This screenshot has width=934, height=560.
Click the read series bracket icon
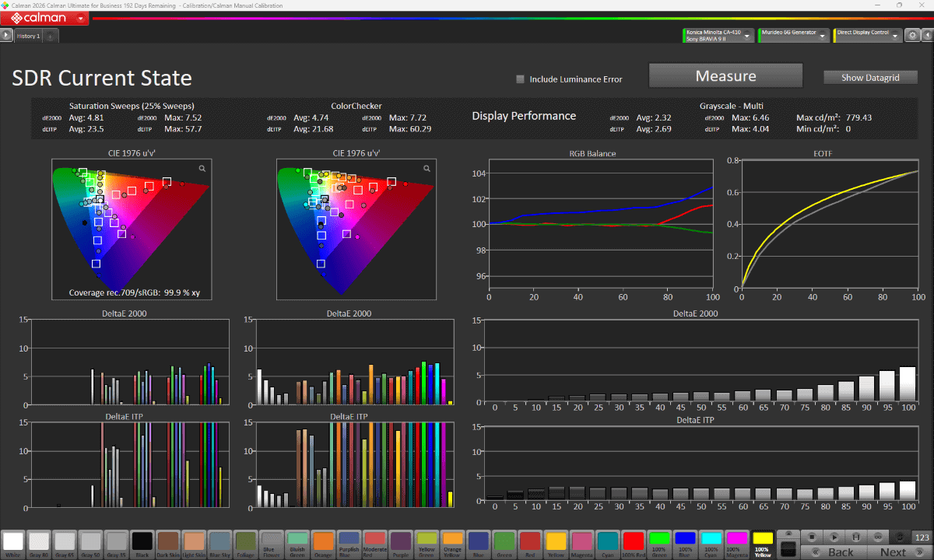pos(856,537)
